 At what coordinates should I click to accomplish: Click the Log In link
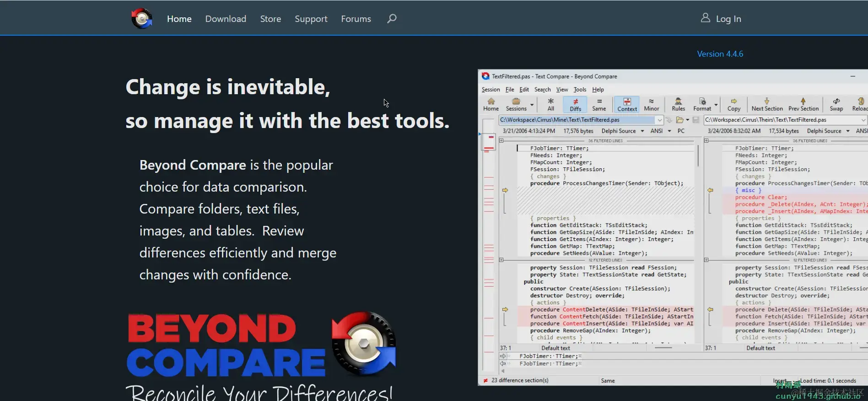[x=728, y=19]
